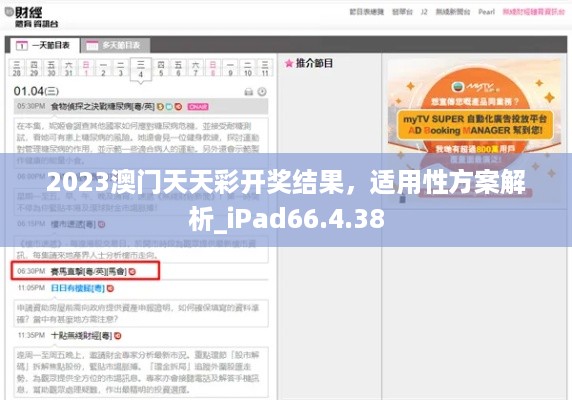Select the highlighted date 4 (三)
This screenshot has width=572, height=400.
pos(140,69)
